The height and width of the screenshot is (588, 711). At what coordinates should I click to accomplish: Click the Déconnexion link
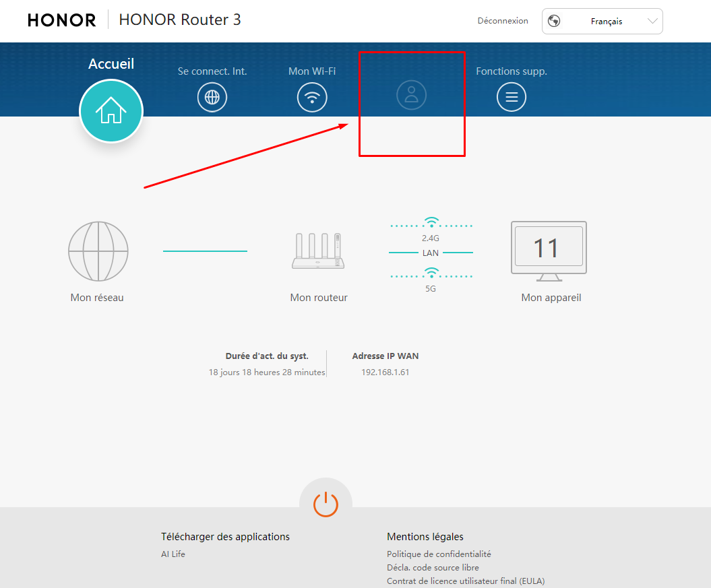[503, 21]
